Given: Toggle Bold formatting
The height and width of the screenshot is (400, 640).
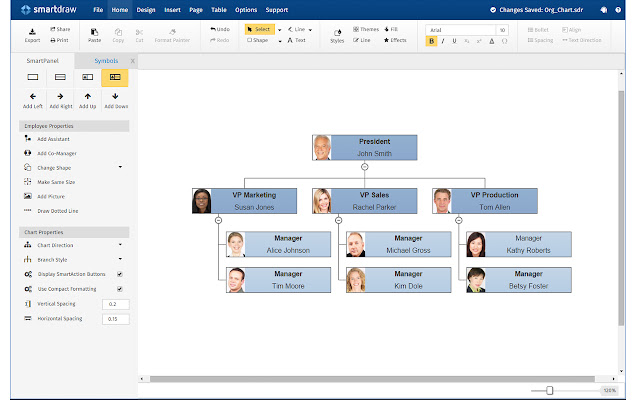Looking at the screenshot, I should [431, 41].
